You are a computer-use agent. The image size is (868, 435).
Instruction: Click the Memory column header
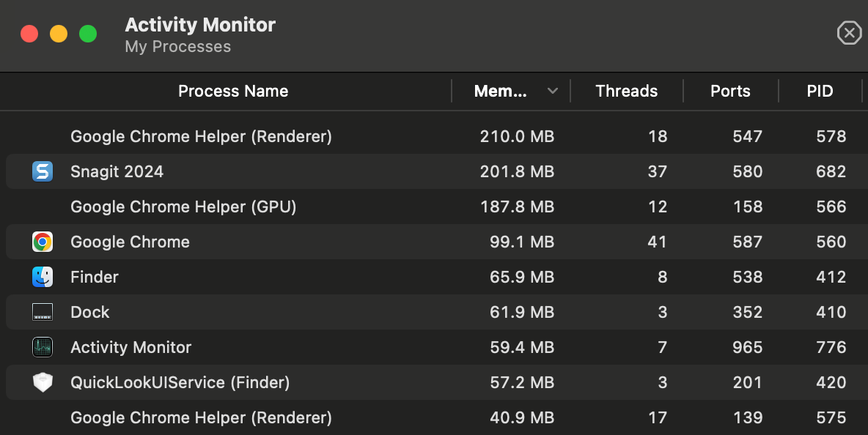pos(501,91)
